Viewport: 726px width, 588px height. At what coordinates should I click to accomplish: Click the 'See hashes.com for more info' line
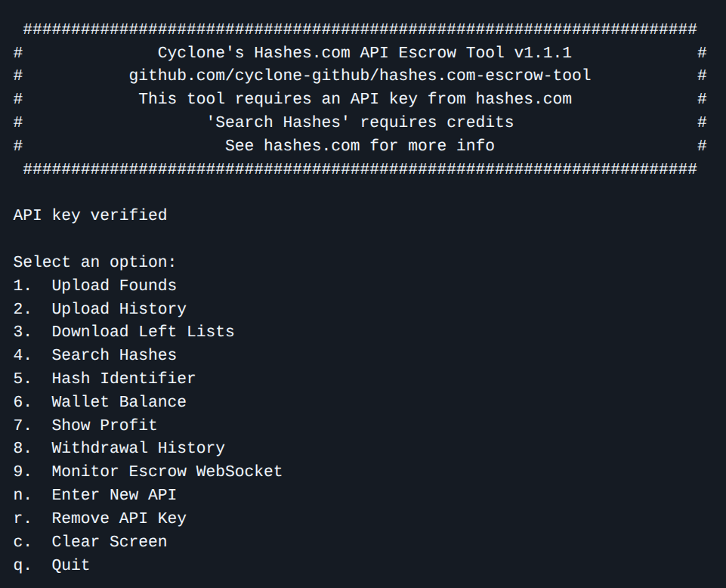click(360, 145)
